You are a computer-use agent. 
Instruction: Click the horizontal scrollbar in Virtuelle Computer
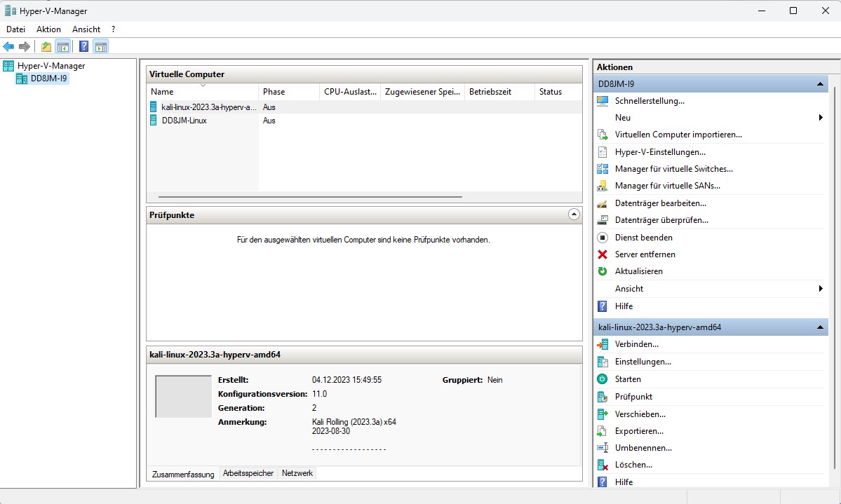310,197
